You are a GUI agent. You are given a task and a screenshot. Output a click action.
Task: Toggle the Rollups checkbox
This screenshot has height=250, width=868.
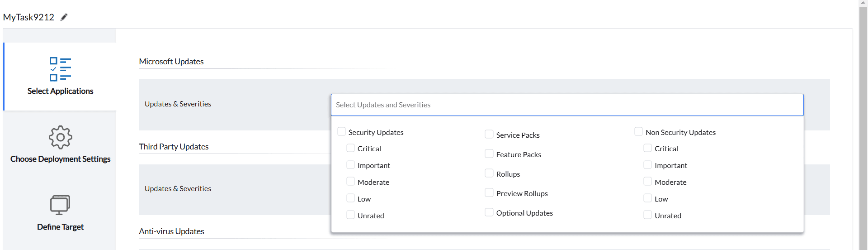click(489, 173)
